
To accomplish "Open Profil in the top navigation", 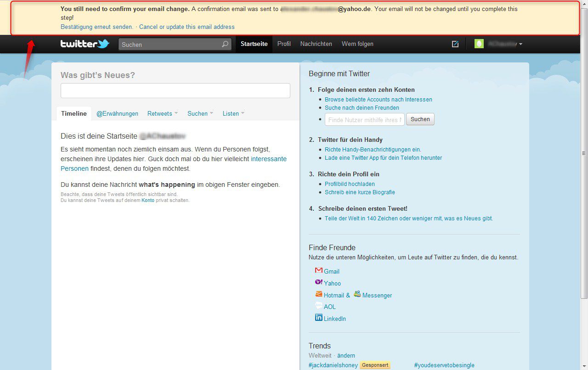I will tap(284, 44).
